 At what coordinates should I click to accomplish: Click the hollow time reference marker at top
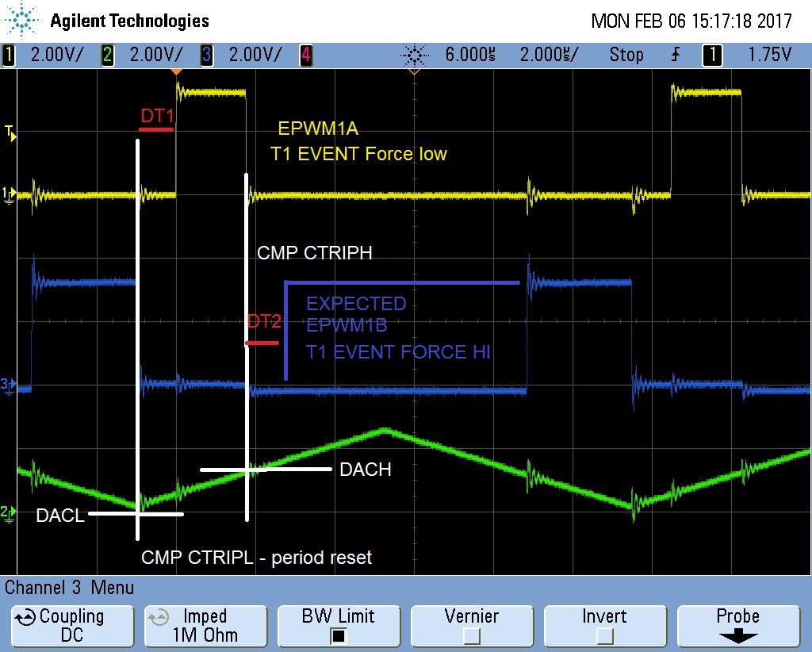point(414,71)
